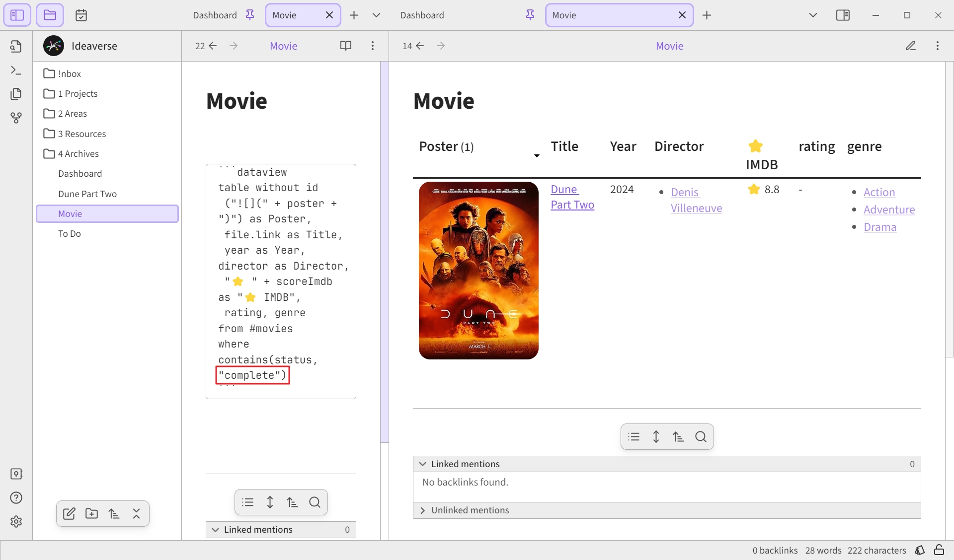Open the command palette icon

pyautogui.click(x=16, y=70)
